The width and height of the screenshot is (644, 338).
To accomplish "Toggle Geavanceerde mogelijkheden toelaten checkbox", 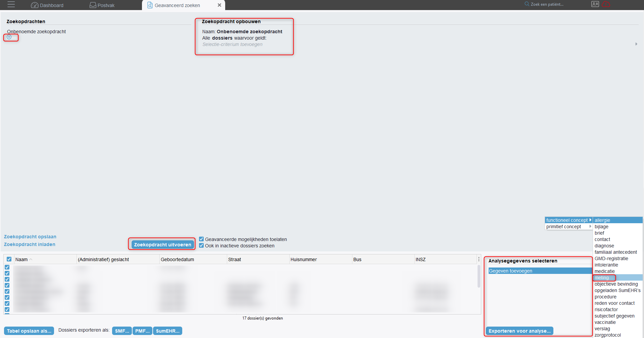I will click(x=201, y=239).
